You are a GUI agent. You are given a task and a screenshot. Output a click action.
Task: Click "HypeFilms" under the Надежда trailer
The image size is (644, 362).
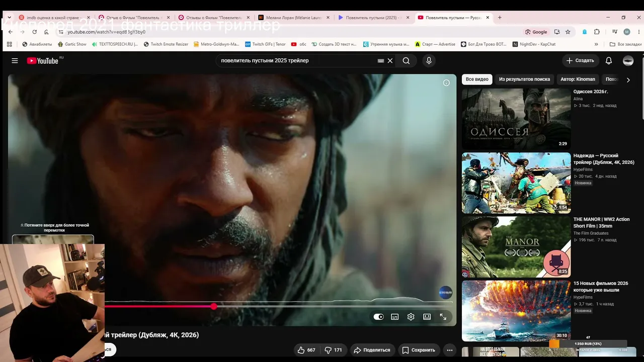pos(583,169)
